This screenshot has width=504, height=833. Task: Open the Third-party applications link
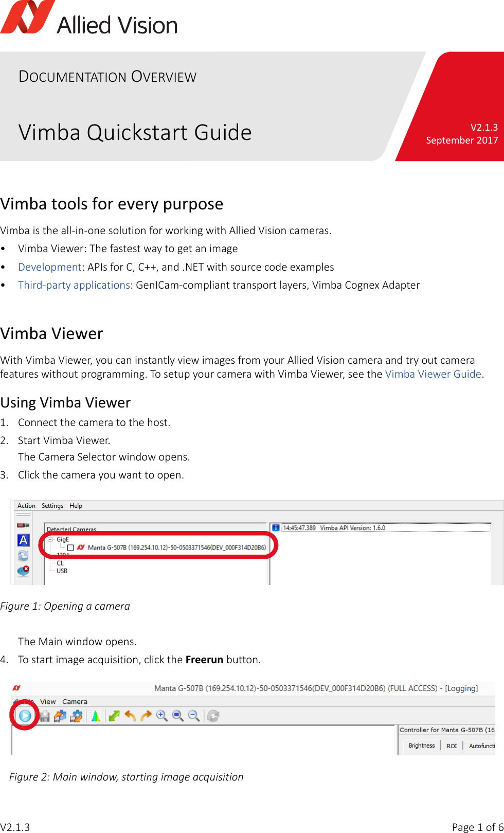point(74,285)
